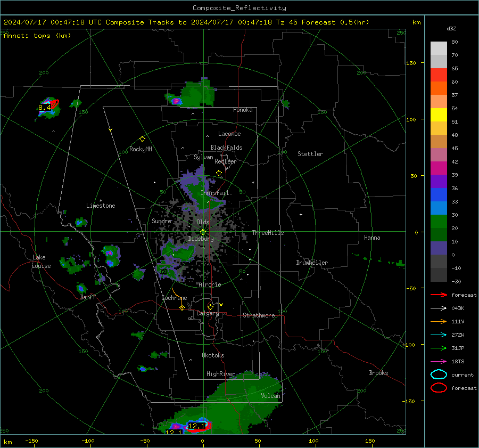Select the Didsbury label
The width and height of the screenshot is (479, 448).
(201, 239)
